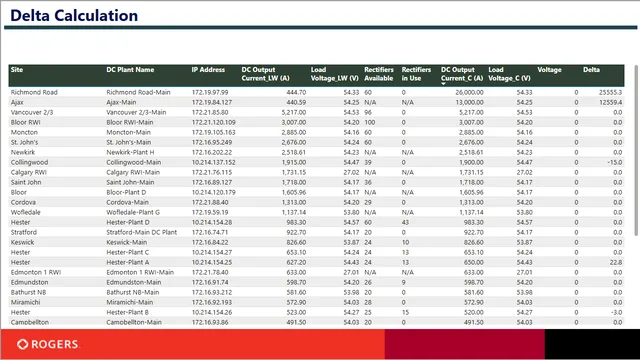
Task: Select Edmonton 1 RWI site cell
Action: (x=36, y=272)
